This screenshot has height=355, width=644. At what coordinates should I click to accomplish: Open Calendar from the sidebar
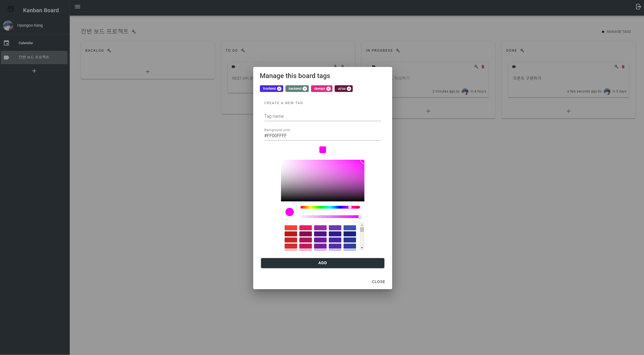26,43
